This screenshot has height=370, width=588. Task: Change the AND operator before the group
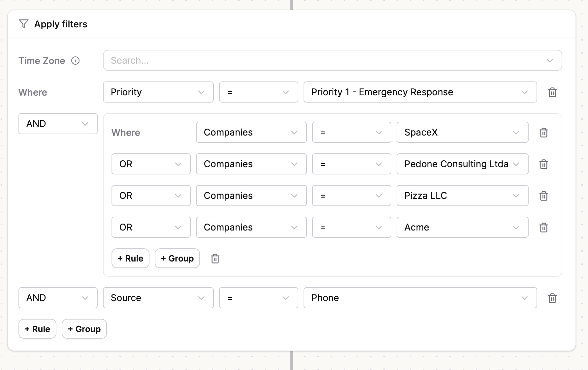(x=58, y=124)
